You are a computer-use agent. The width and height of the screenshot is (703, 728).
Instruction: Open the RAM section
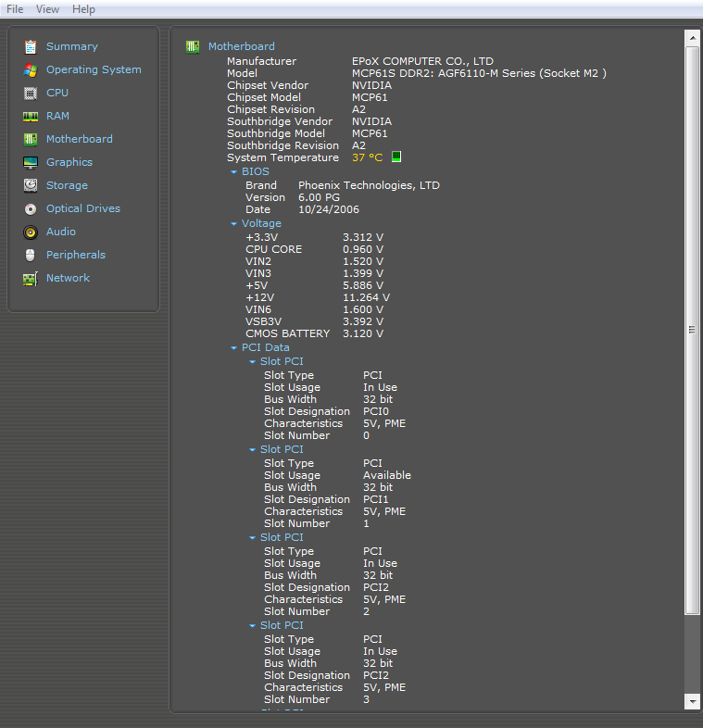(57, 116)
